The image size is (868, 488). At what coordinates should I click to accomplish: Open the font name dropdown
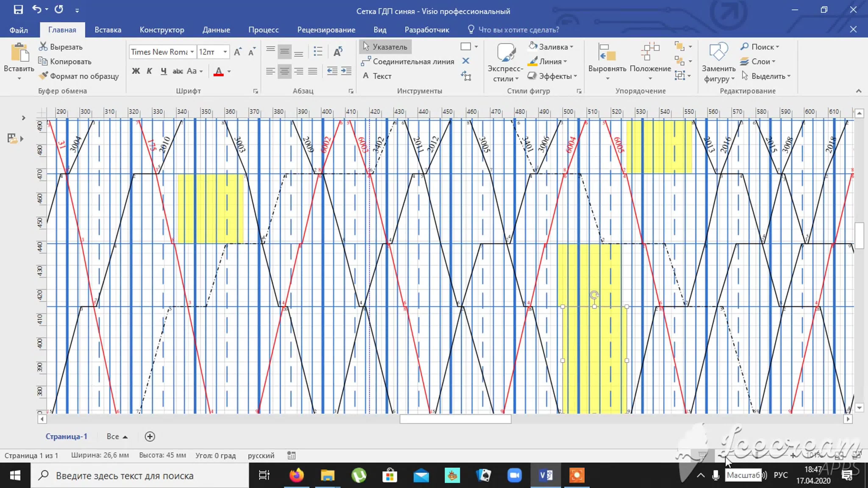coord(192,52)
